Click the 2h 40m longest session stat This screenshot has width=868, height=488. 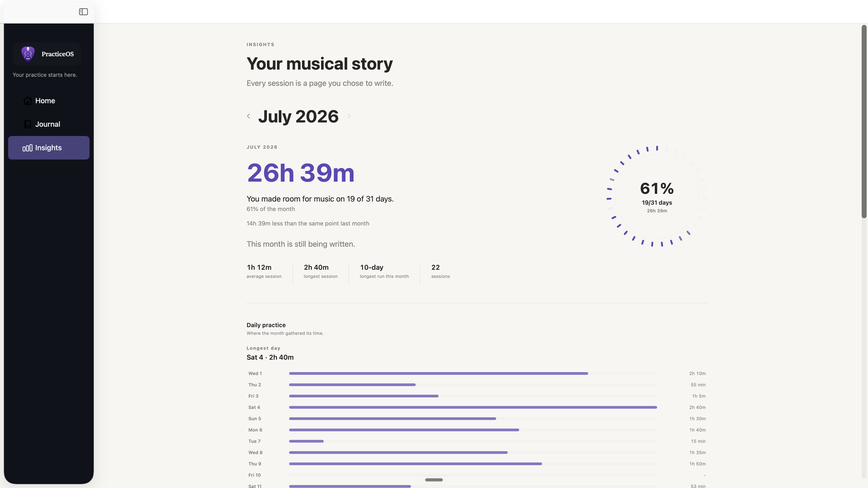321,271
